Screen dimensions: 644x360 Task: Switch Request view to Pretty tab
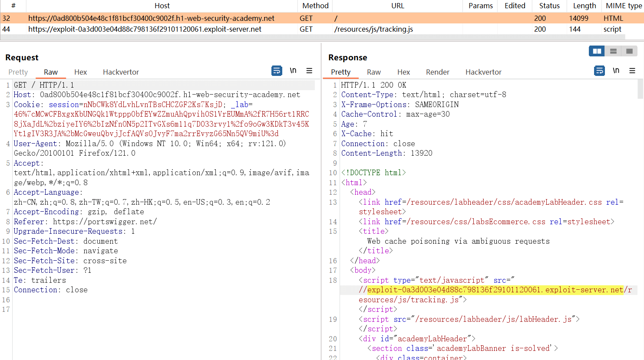pyautogui.click(x=18, y=72)
